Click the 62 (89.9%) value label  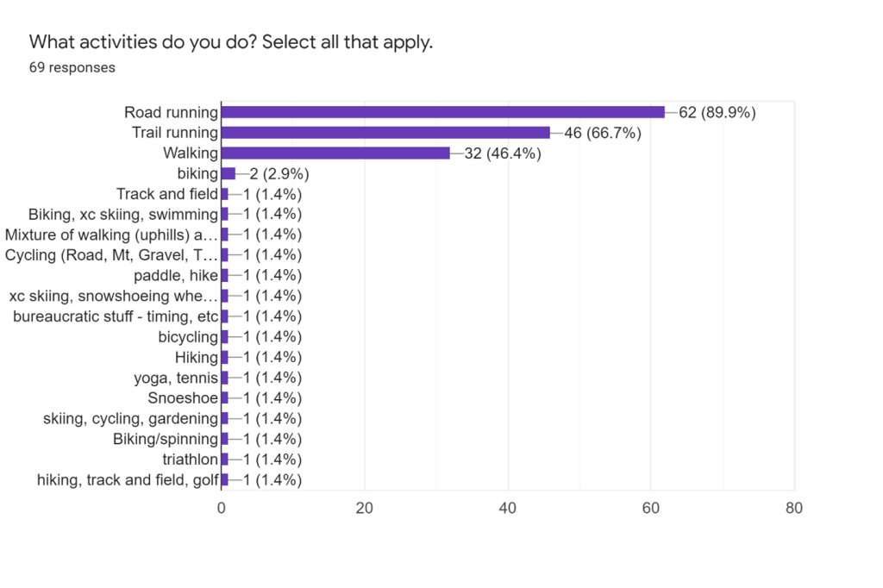(717, 113)
